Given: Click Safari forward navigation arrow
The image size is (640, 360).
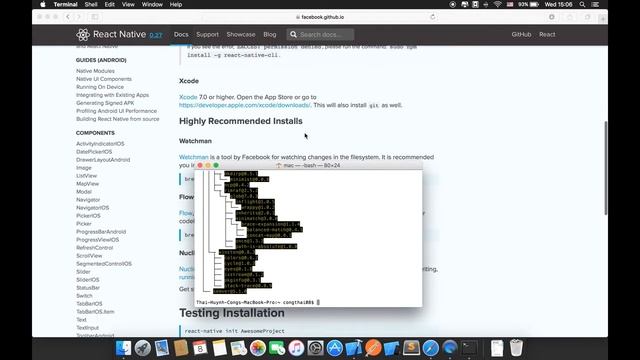Looking at the screenshot, I should [79, 17].
